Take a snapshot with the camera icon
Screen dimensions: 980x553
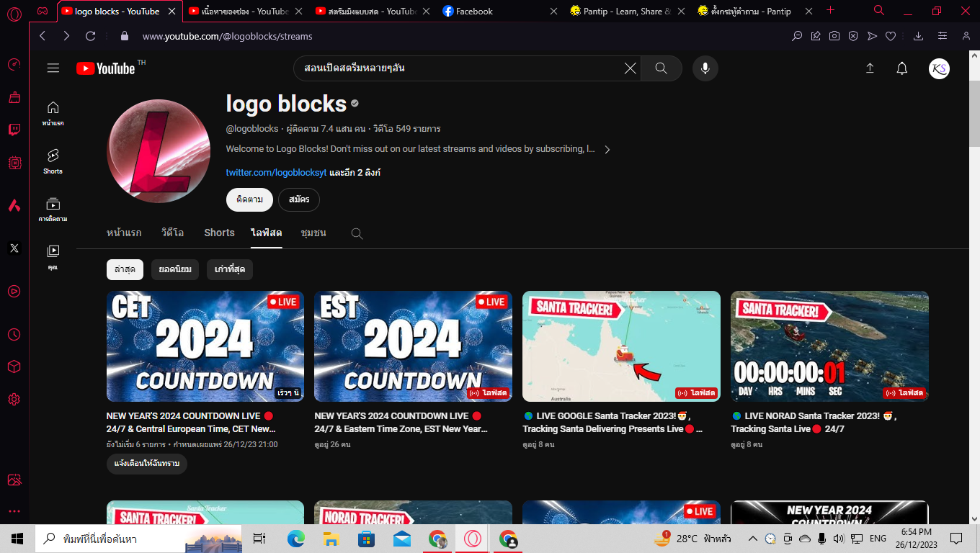[834, 36]
